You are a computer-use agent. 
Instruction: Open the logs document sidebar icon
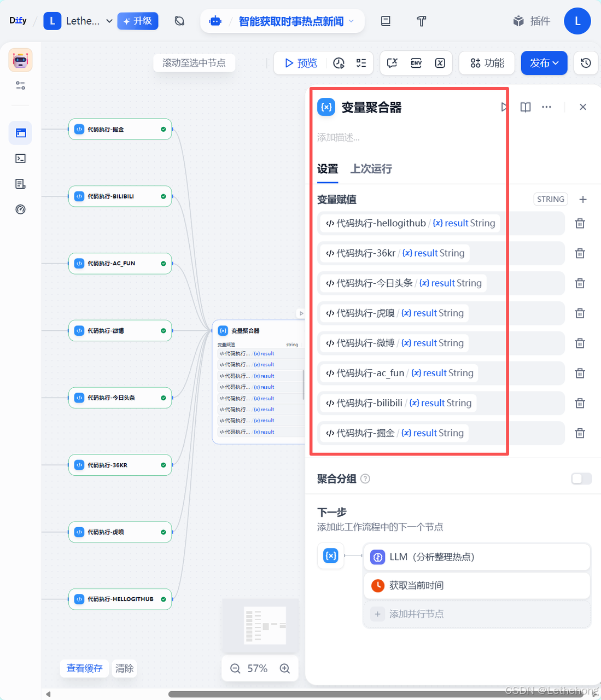tap(21, 184)
